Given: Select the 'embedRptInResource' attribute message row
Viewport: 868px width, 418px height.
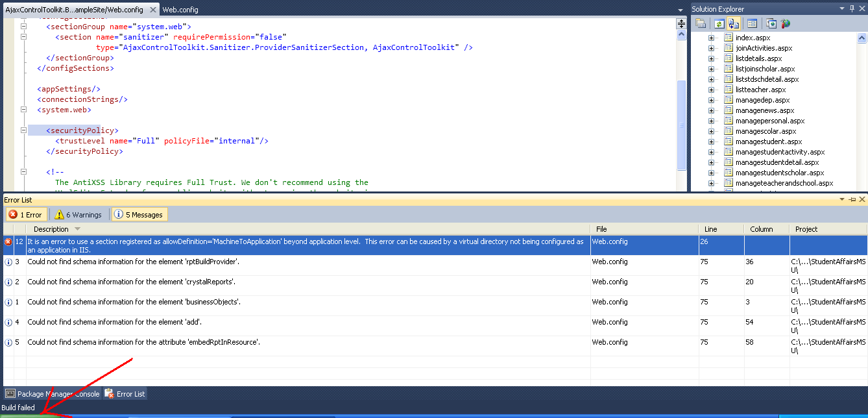Looking at the screenshot, I should [x=435, y=346].
